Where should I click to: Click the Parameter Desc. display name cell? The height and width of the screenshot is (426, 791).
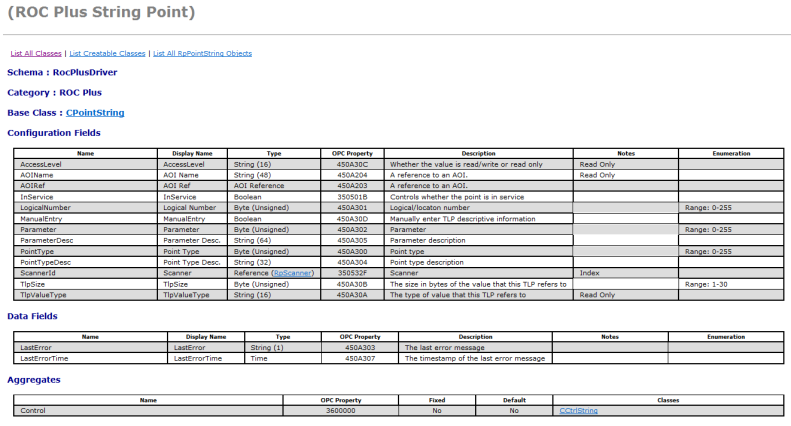[x=192, y=241]
